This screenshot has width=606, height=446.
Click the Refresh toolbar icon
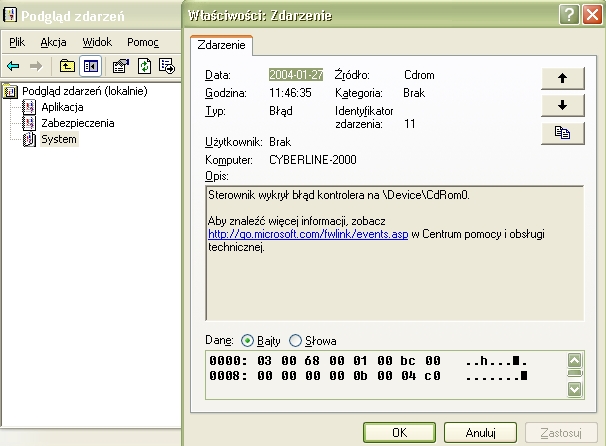point(144,66)
